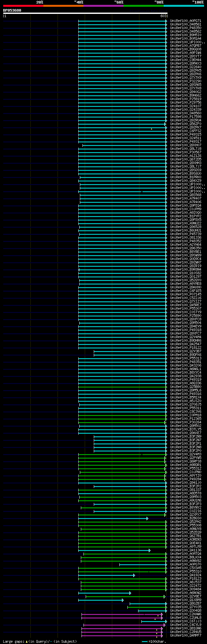Click the query end position 603
Viewport: 207px width, 644px height.
click(163, 16)
